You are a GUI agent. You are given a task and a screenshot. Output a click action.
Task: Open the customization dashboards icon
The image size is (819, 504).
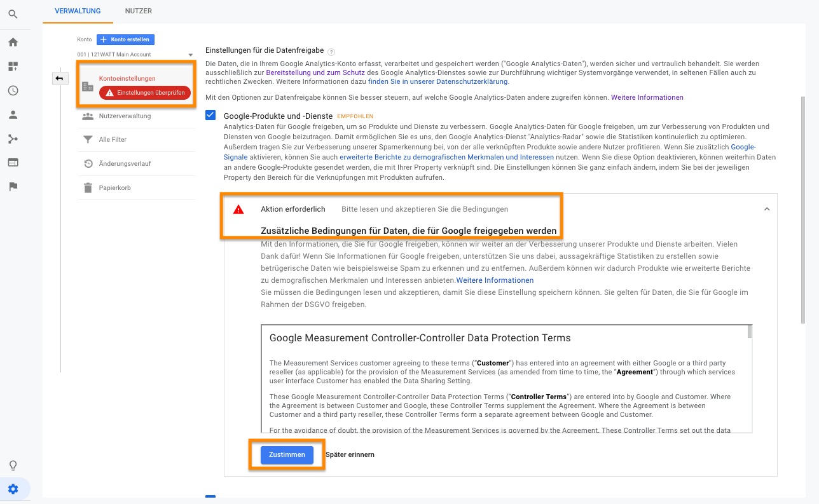click(x=13, y=67)
